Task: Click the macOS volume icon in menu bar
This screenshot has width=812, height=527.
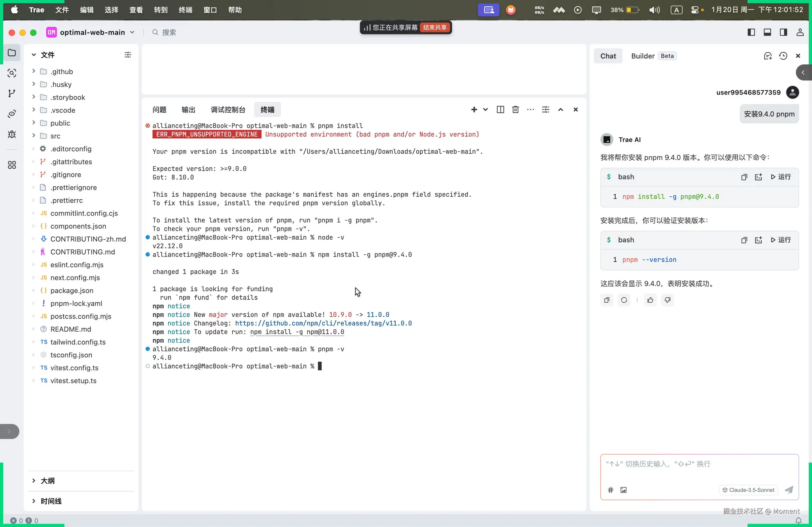Action: (x=654, y=10)
